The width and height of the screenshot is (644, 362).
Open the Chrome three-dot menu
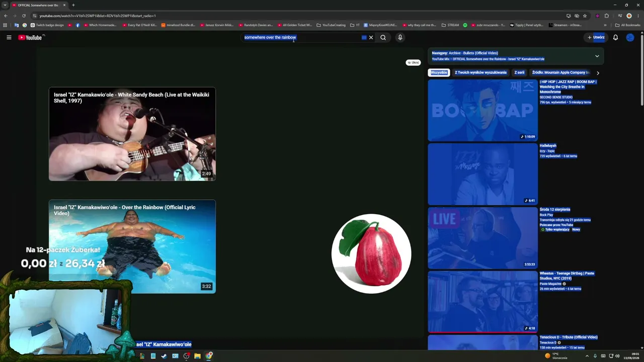click(637, 16)
